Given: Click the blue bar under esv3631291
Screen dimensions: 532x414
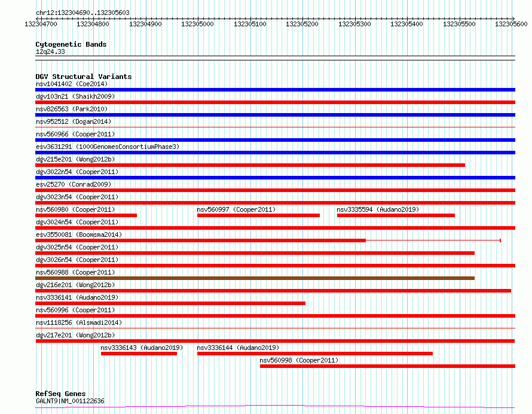Looking at the screenshot, I should [x=275, y=153].
